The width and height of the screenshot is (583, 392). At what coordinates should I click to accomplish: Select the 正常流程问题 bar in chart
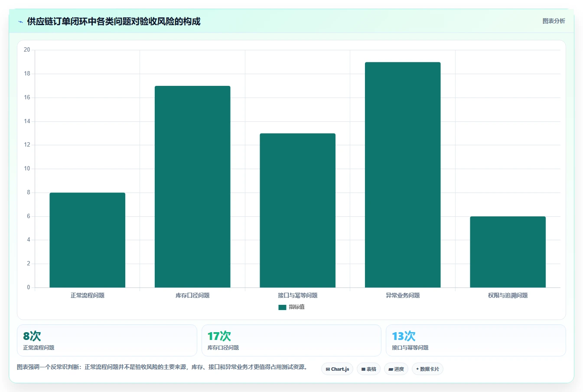(88, 240)
